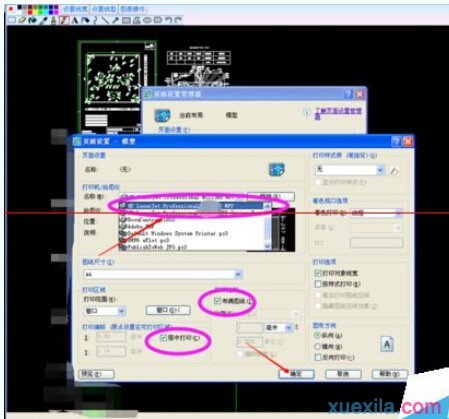This screenshot has width=449, height=419.
Task: Pick the red color swatch
Action: (30, 12)
